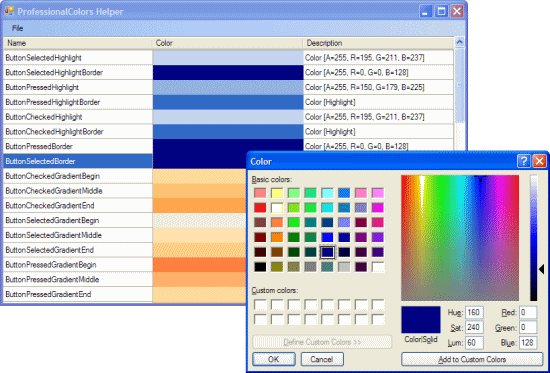Cancel the Color dialog
The height and width of the screenshot is (373, 550).
click(322, 359)
